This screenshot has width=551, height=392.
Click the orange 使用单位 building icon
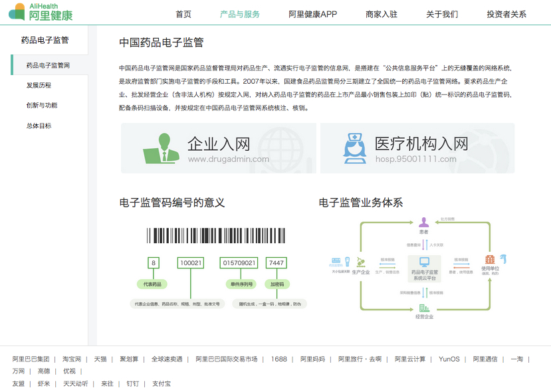490,260
